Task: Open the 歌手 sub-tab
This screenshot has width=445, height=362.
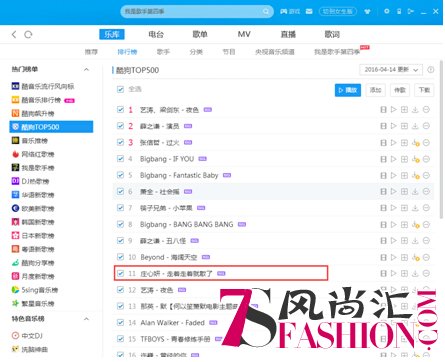Action: 163,52
